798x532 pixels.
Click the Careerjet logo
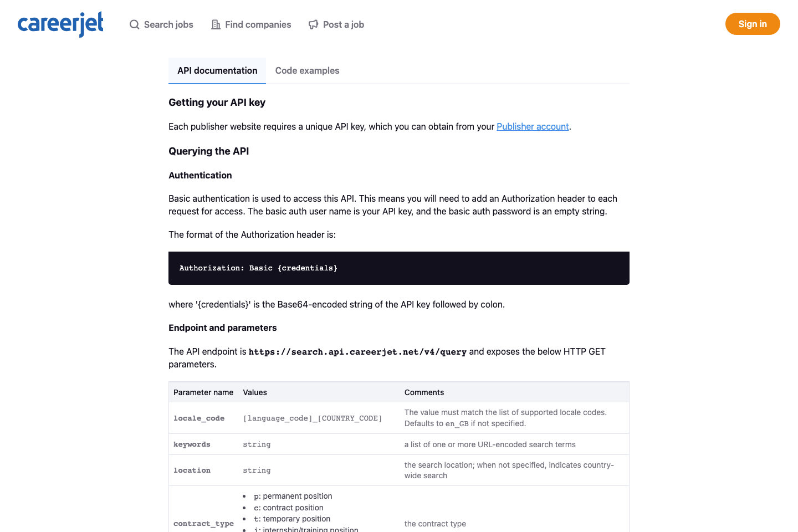[60, 24]
